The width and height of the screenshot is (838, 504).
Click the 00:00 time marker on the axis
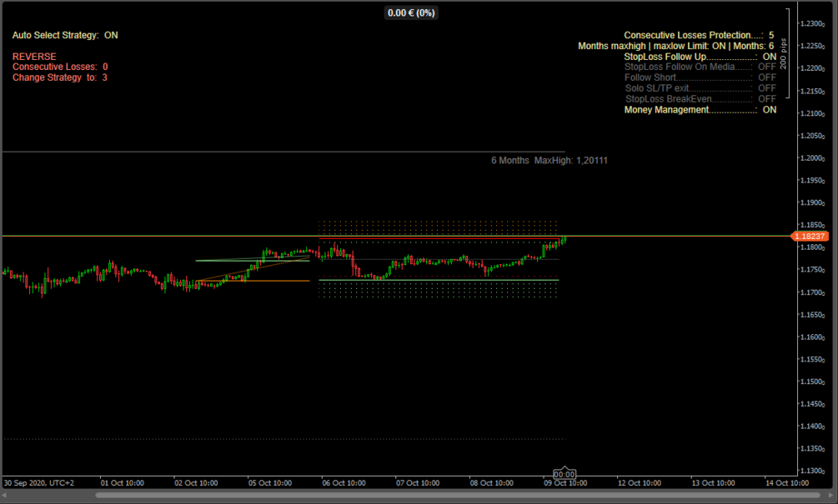pyautogui.click(x=565, y=474)
